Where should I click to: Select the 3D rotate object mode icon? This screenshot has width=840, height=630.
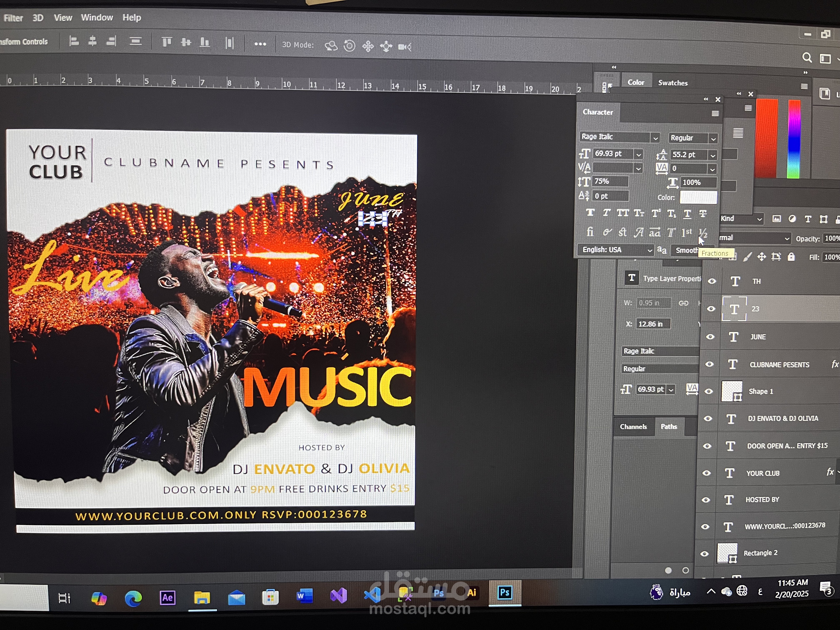click(331, 46)
